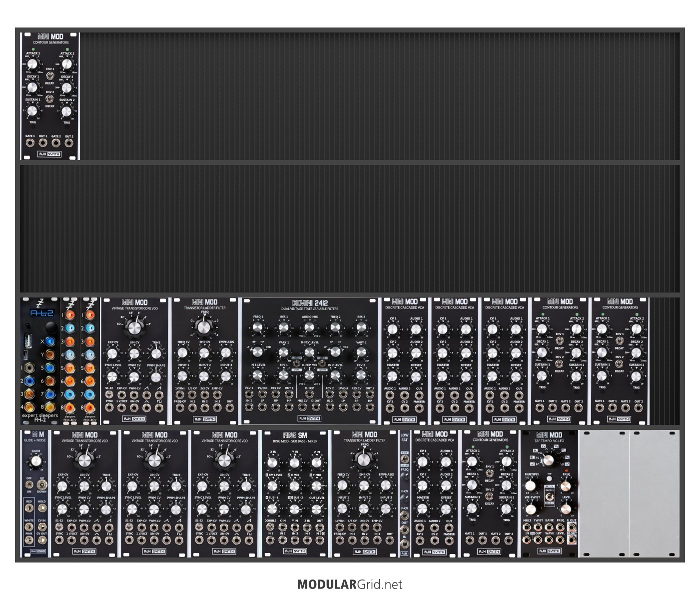The width and height of the screenshot is (700, 595).
Task: Click the PINK noise jack on Glide + Noise
Action: coord(29,540)
